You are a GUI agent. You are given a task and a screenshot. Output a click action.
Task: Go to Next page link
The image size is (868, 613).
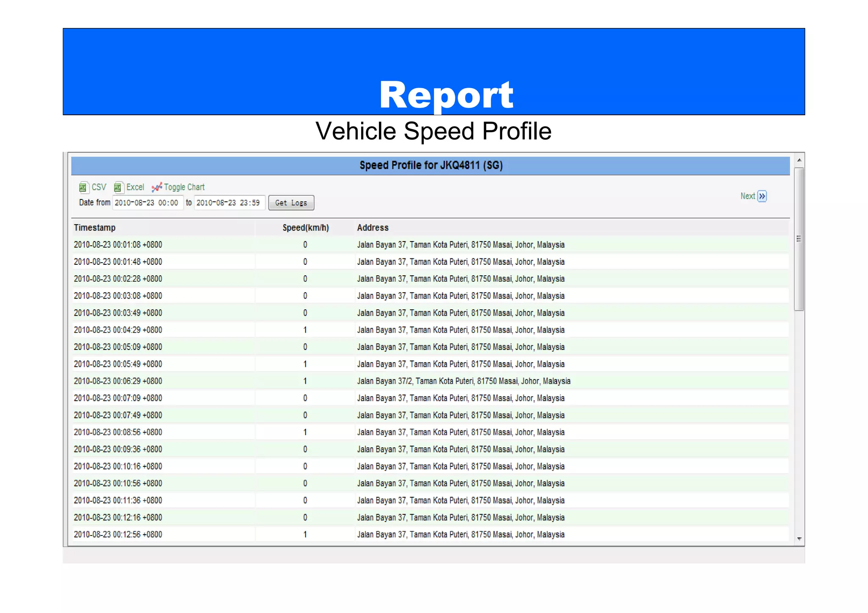click(748, 196)
